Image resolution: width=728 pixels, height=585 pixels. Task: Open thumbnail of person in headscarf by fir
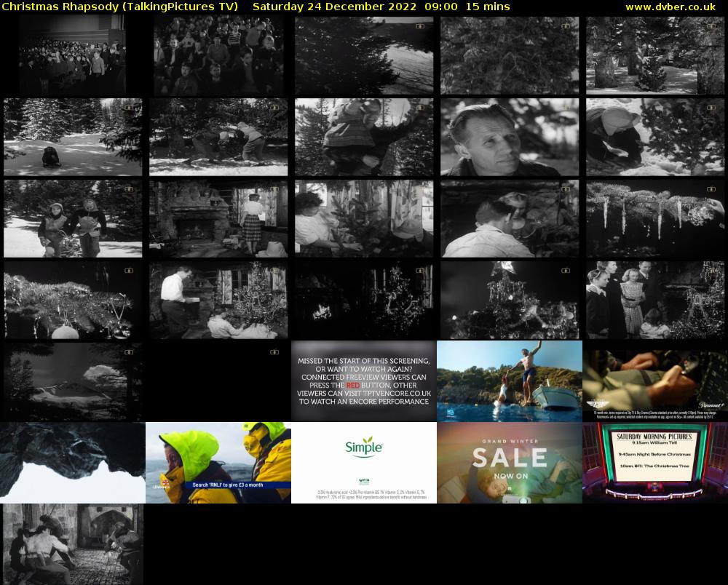pos(655,137)
